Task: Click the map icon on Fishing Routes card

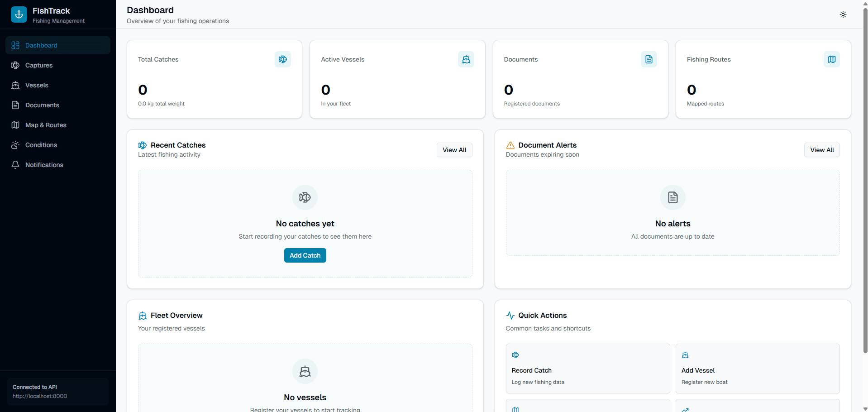Action: click(831, 59)
